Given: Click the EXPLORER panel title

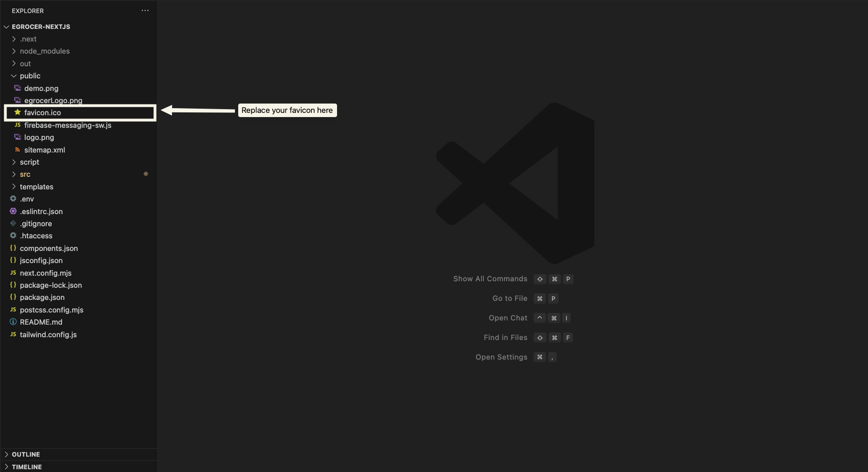Looking at the screenshot, I should pyautogui.click(x=28, y=11).
